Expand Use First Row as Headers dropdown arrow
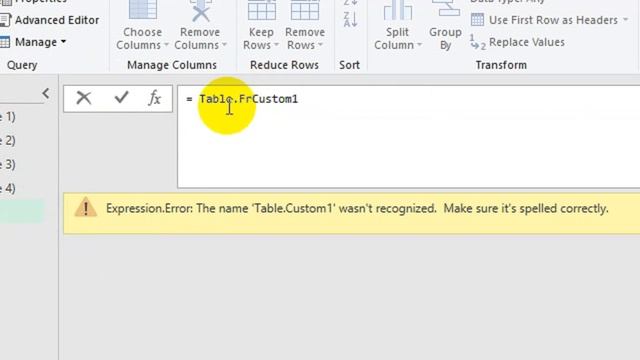The image size is (640, 360). point(626,20)
